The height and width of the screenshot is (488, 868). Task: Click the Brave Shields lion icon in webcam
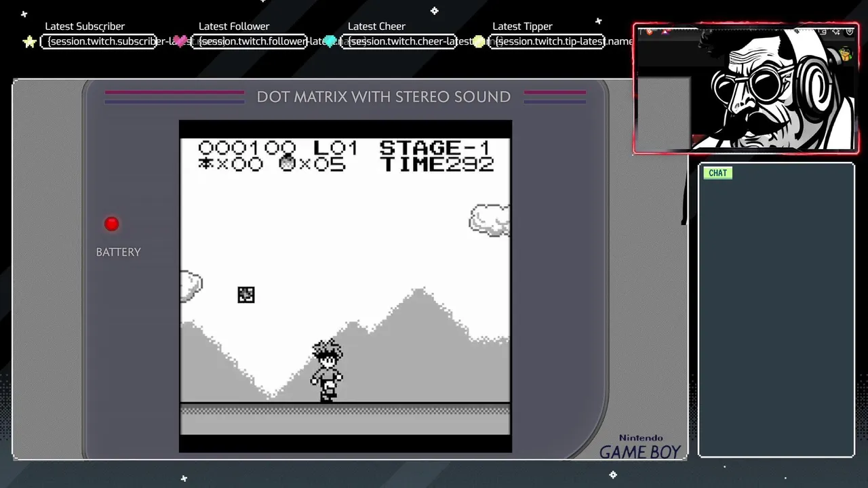coord(649,31)
